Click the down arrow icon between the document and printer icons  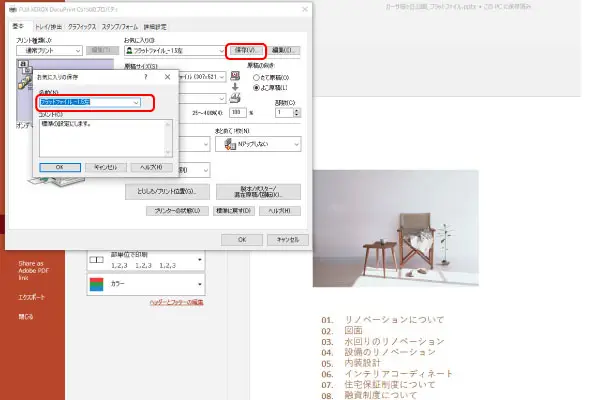click(235, 87)
